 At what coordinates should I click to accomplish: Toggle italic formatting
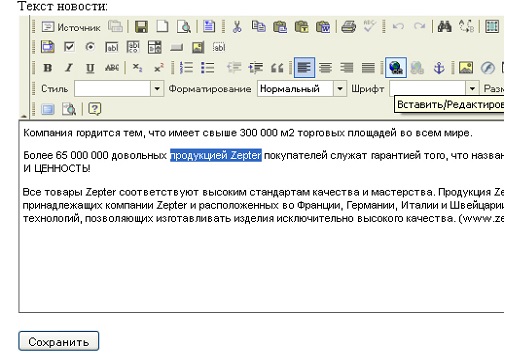(x=69, y=68)
